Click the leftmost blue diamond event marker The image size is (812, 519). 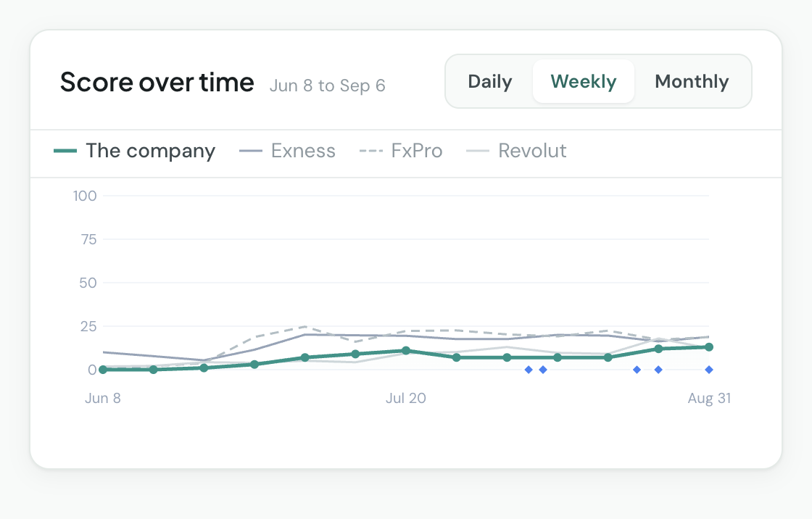point(529,369)
